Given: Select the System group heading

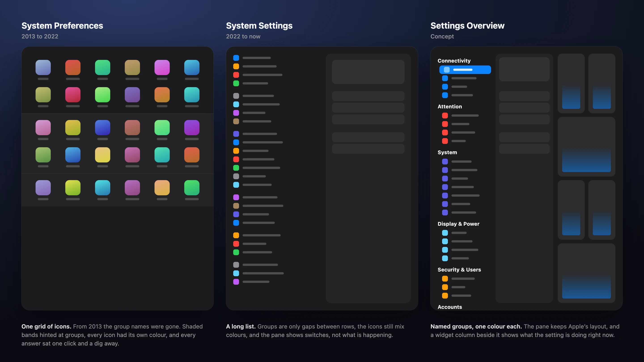Looking at the screenshot, I should click(447, 152).
